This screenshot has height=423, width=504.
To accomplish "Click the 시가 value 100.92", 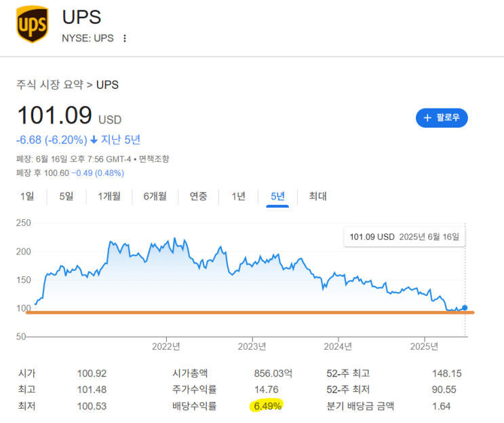I will (92, 373).
